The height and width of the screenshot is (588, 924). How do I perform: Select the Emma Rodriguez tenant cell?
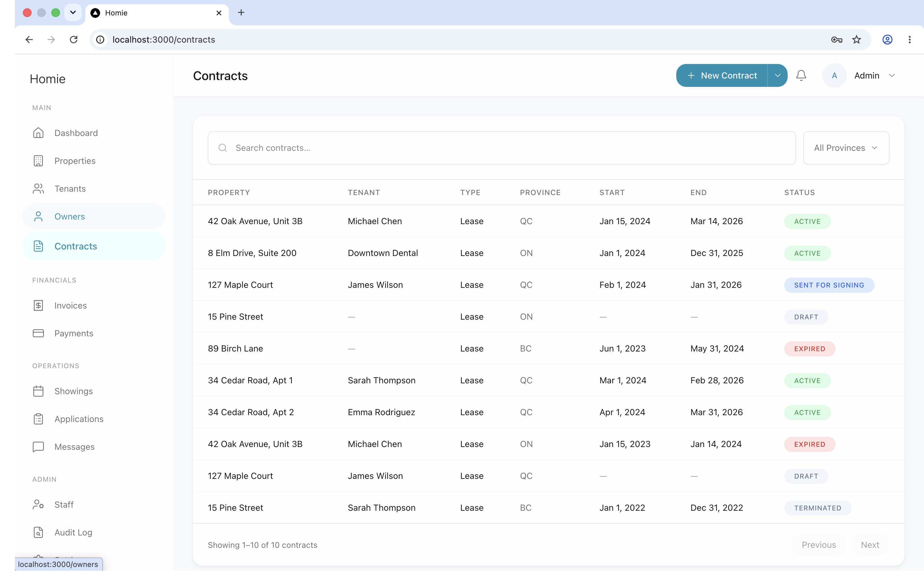pyautogui.click(x=381, y=412)
